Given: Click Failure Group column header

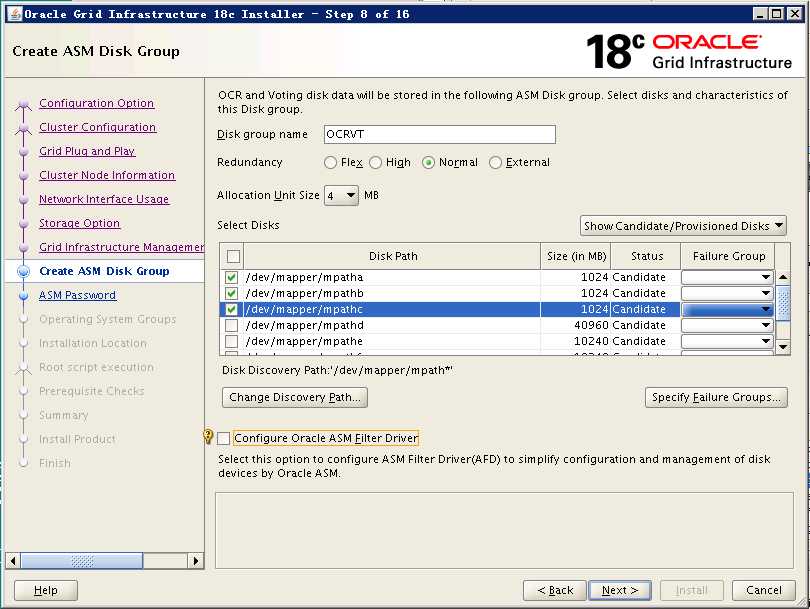Looking at the screenshot, I should point(728,256).
